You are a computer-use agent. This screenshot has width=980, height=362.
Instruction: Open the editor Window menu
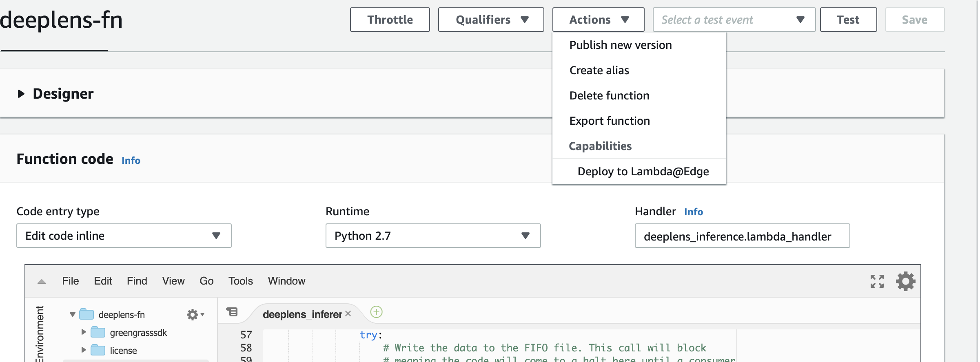(286, 281)
